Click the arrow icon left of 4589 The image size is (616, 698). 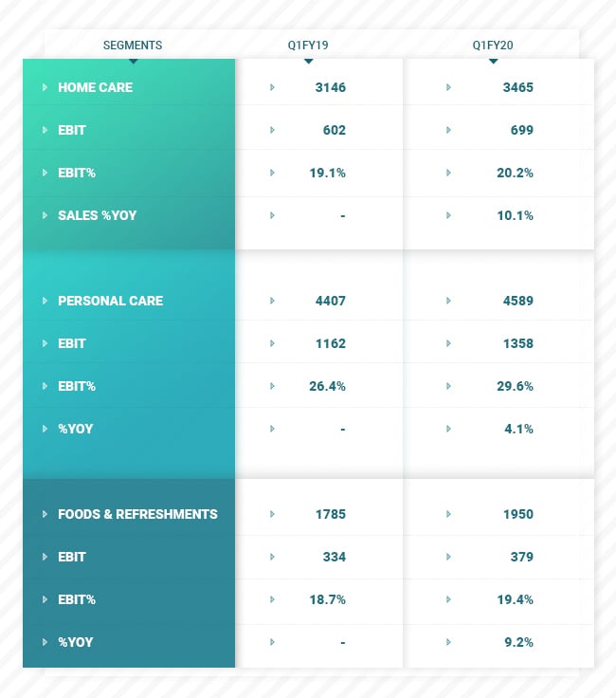coord(447,301)
